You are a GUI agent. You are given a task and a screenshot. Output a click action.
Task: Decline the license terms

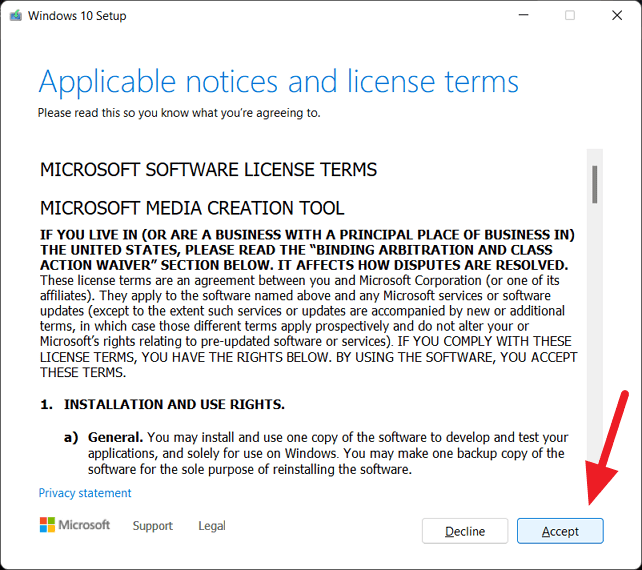465,531
